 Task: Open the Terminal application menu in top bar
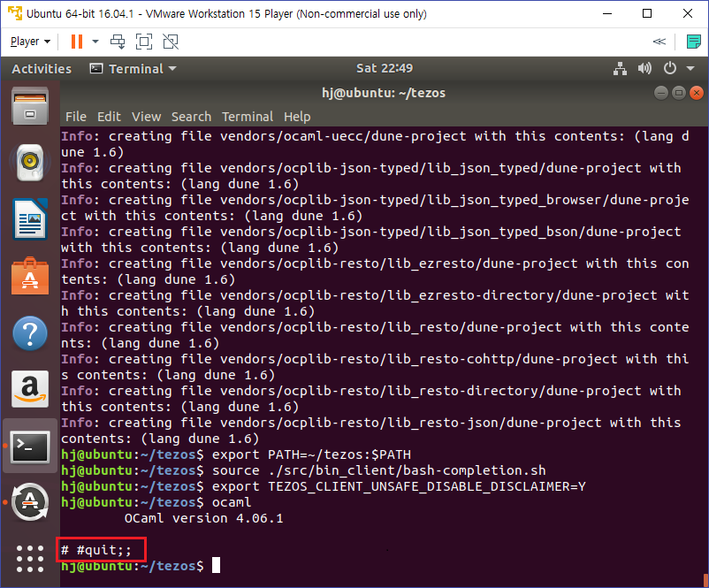(133, 69)
